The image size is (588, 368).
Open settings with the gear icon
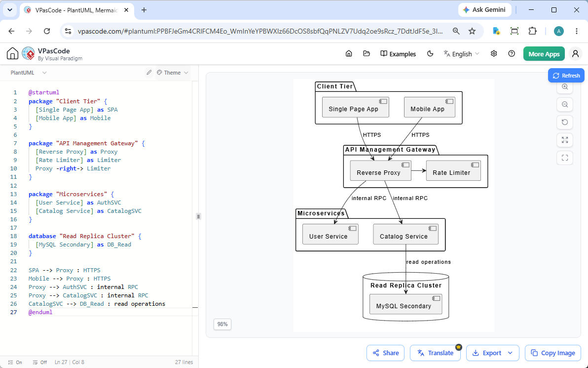tap(494, 54)
